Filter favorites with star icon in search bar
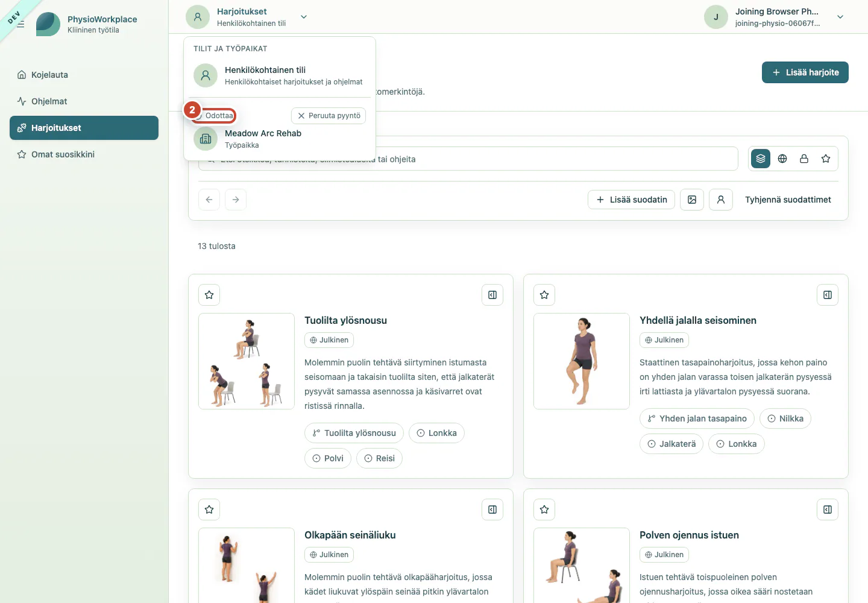This screenshot has height=603, width=868. pyautogui.click(x=826, y=159)
